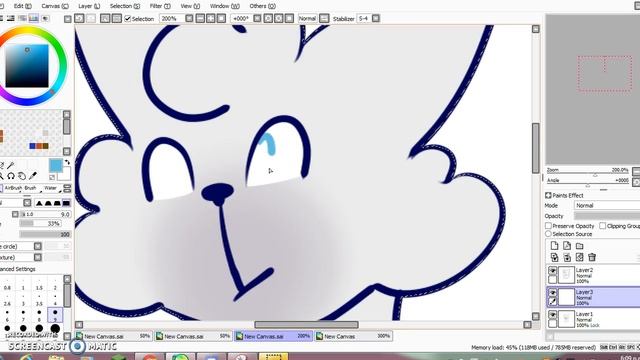Click the reset zoom button in toolbar

click(221, 18)
